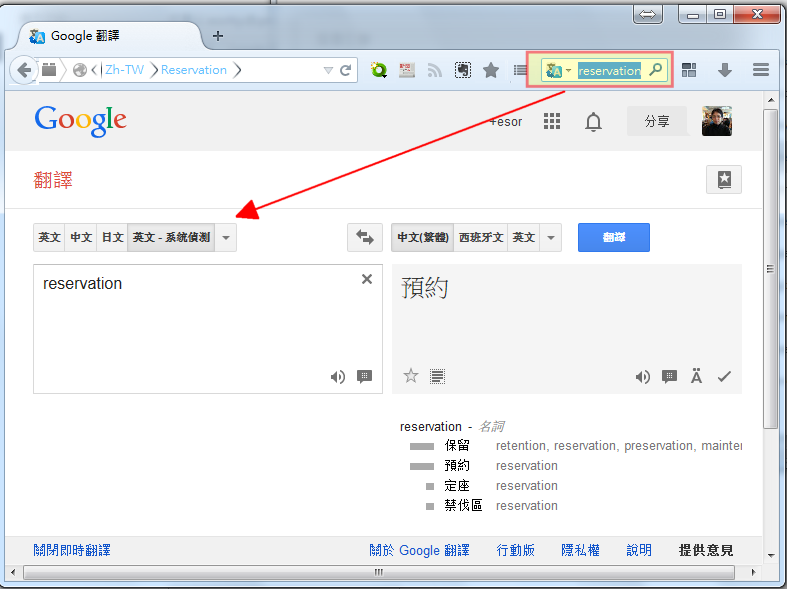Open the green magnifier search extension icon

pyautogui.click(x=379, y=70)
